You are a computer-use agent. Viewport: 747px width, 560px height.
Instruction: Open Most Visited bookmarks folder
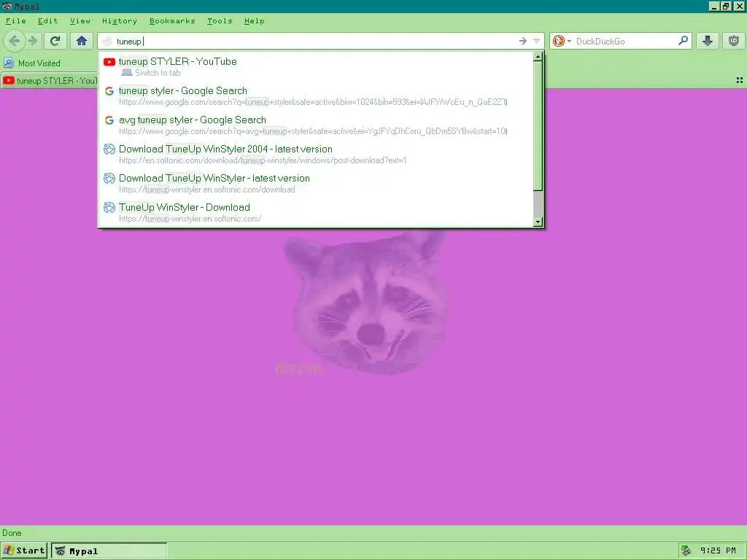pyautogui.click(x=32, y=63)
